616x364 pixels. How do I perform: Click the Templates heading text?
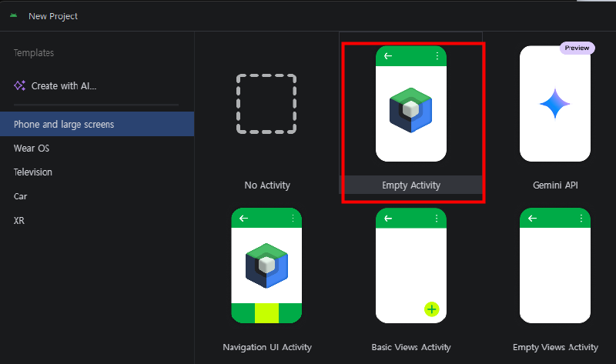pos(34,53)
